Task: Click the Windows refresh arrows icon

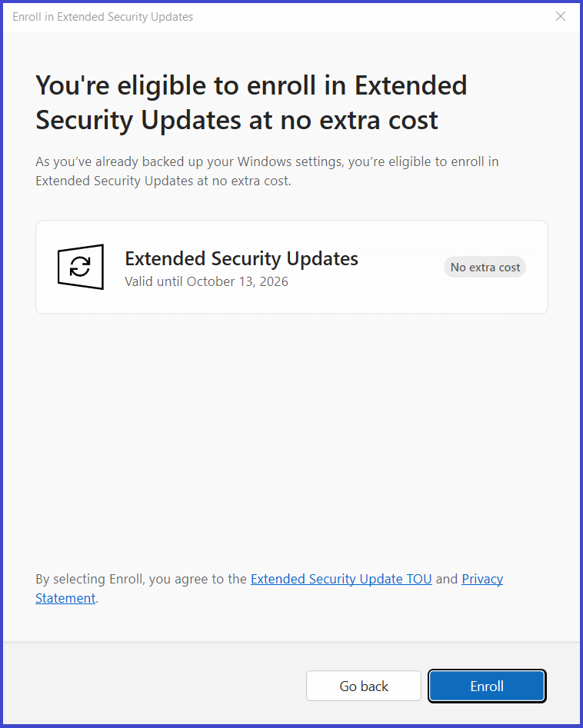Action: click(80, 267)
